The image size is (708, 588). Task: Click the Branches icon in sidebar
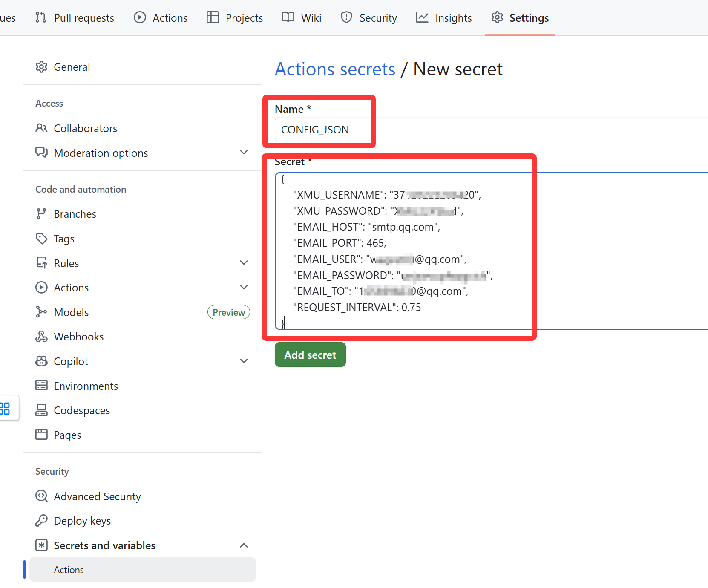coord(41,214)
